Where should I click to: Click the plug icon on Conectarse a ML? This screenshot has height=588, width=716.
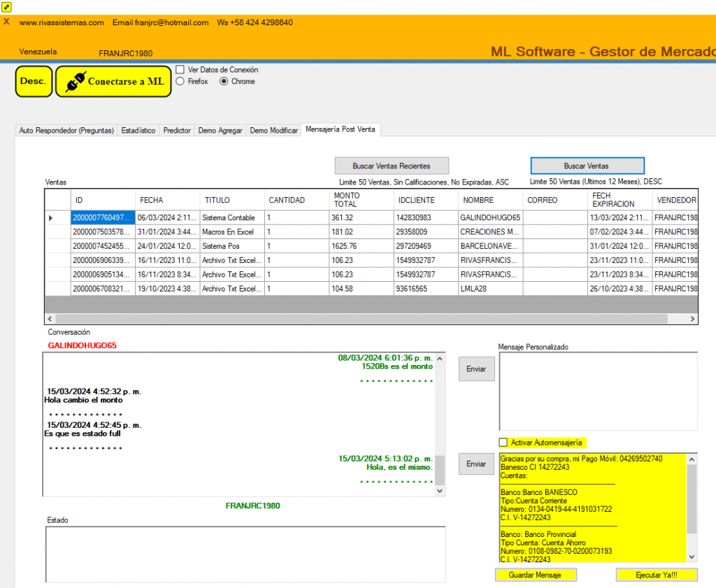coord(76,81)
